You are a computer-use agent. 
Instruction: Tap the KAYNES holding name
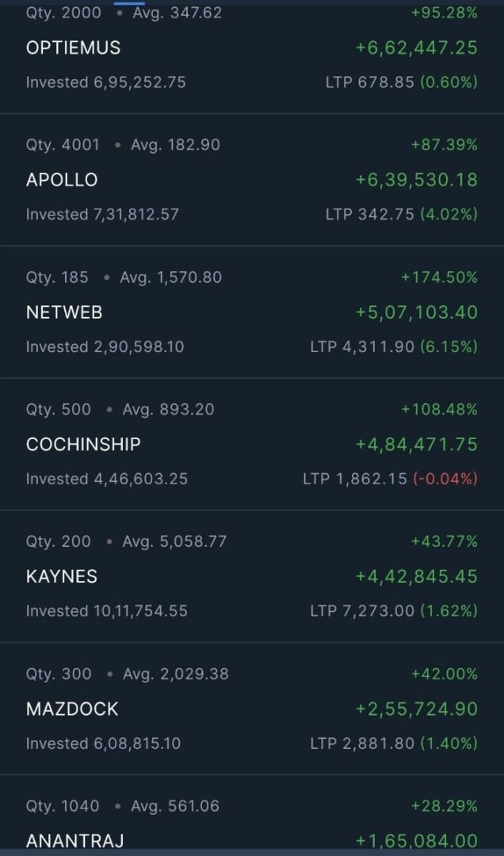[62, 577]
